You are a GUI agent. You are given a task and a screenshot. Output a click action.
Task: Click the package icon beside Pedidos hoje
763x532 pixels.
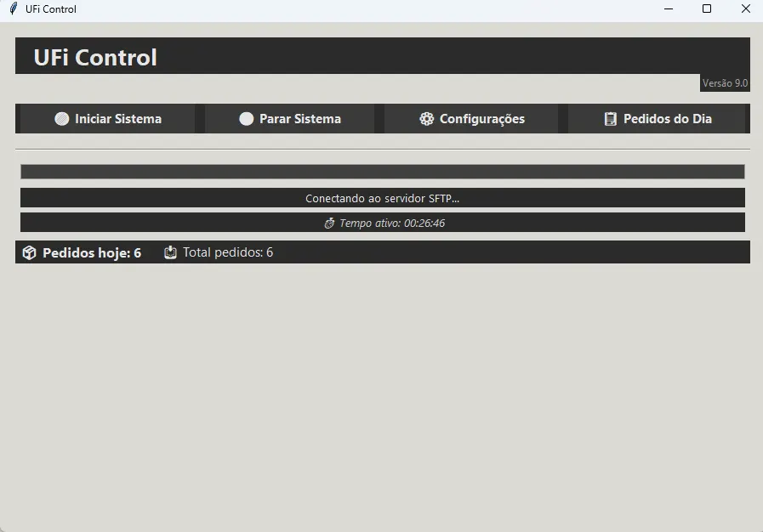point(31,252)
